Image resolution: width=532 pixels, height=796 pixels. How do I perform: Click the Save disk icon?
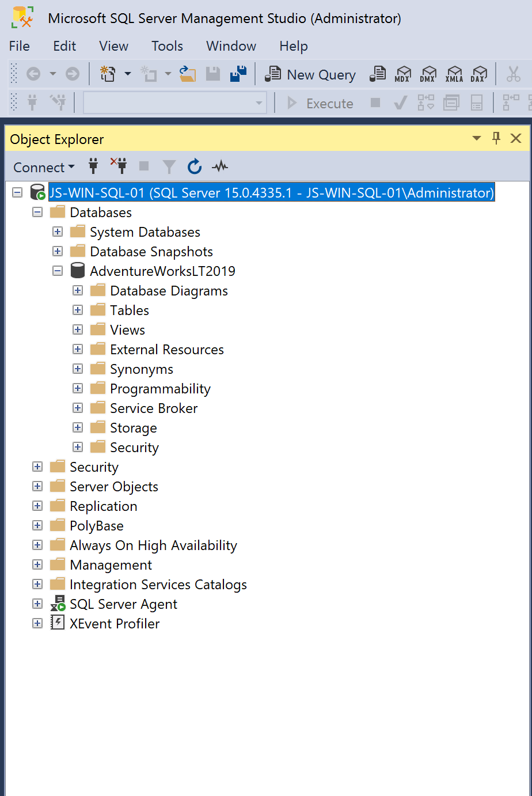[213, 74]
